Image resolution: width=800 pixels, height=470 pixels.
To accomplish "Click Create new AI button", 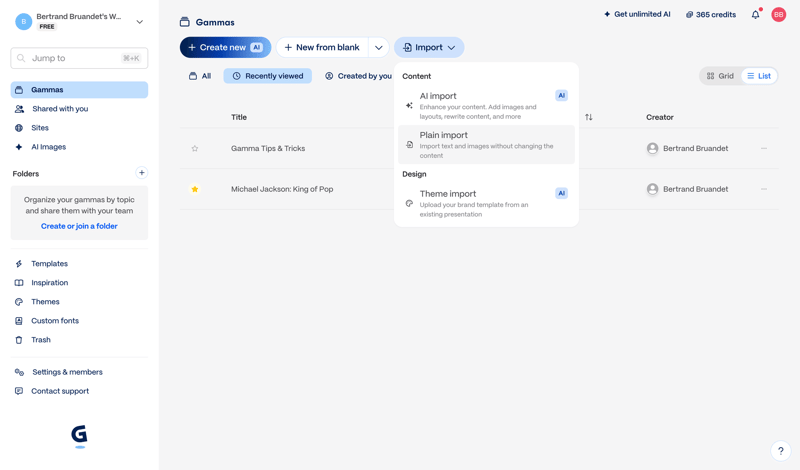I will click(226, 47).
